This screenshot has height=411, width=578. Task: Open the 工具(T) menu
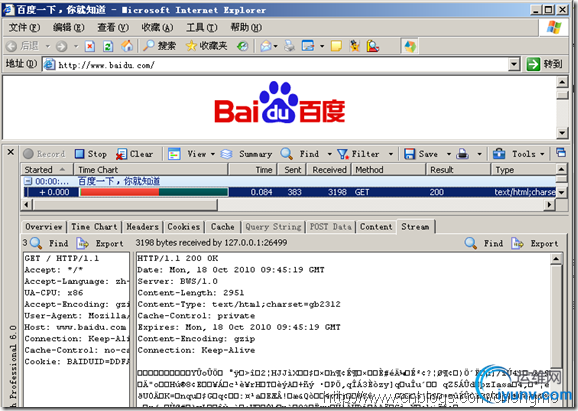(202, 28)
